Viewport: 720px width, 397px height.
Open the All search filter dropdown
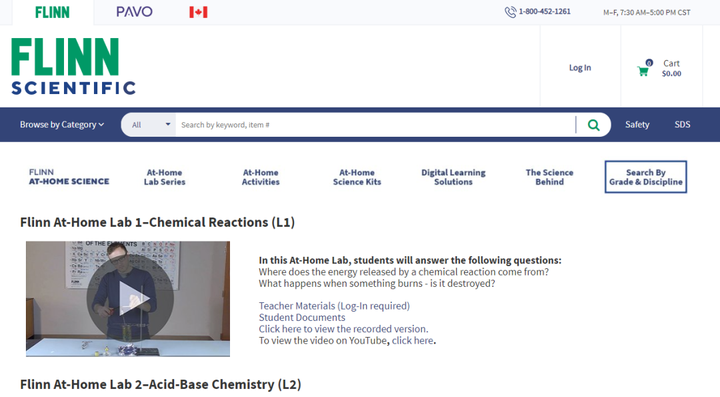pos(149,125)
